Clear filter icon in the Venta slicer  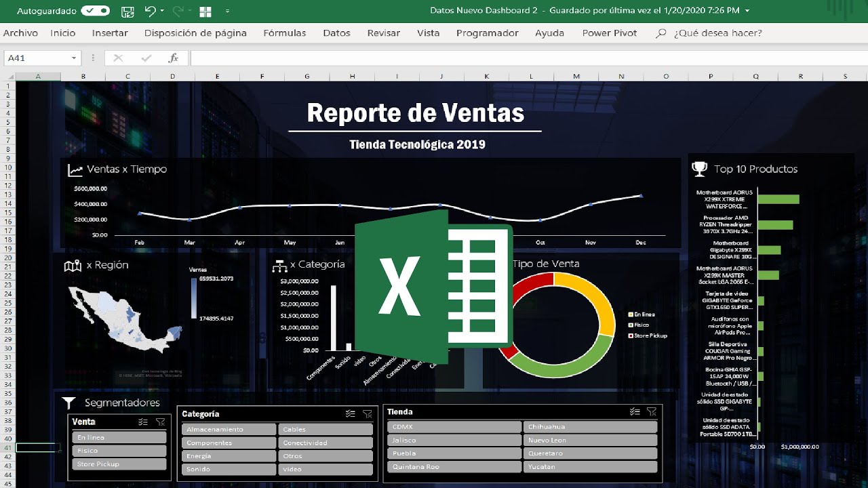pos(160,422)
